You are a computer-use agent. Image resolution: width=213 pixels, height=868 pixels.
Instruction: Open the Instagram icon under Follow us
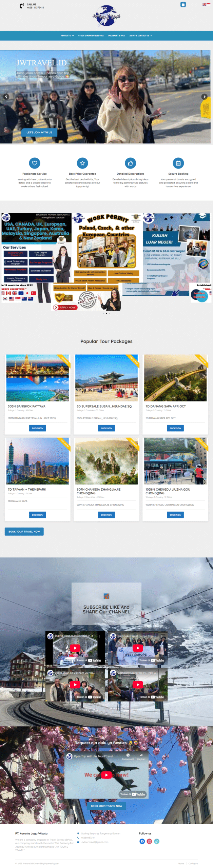click(149, 841)
